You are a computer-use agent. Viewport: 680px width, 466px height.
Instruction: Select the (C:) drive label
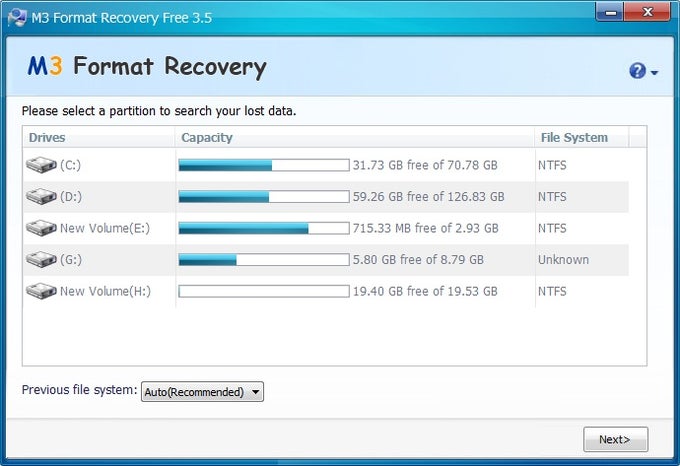pos(70,165)
